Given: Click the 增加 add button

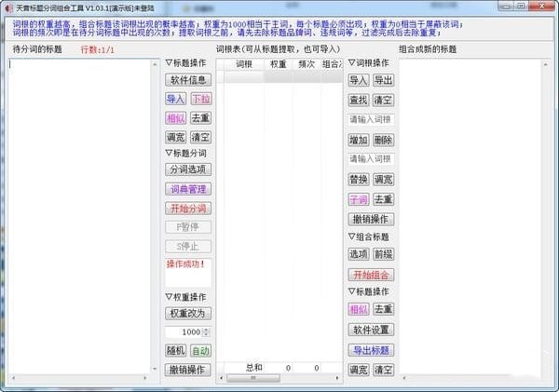Looking at the screenshot, I should tap(359, 140).
